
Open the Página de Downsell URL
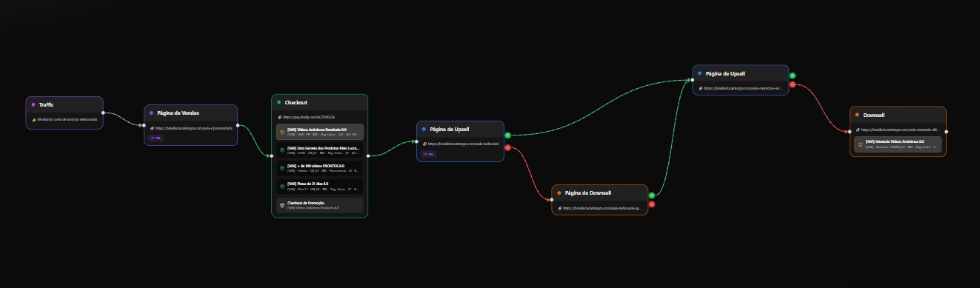pyautogui.click(x=602, y=208)
